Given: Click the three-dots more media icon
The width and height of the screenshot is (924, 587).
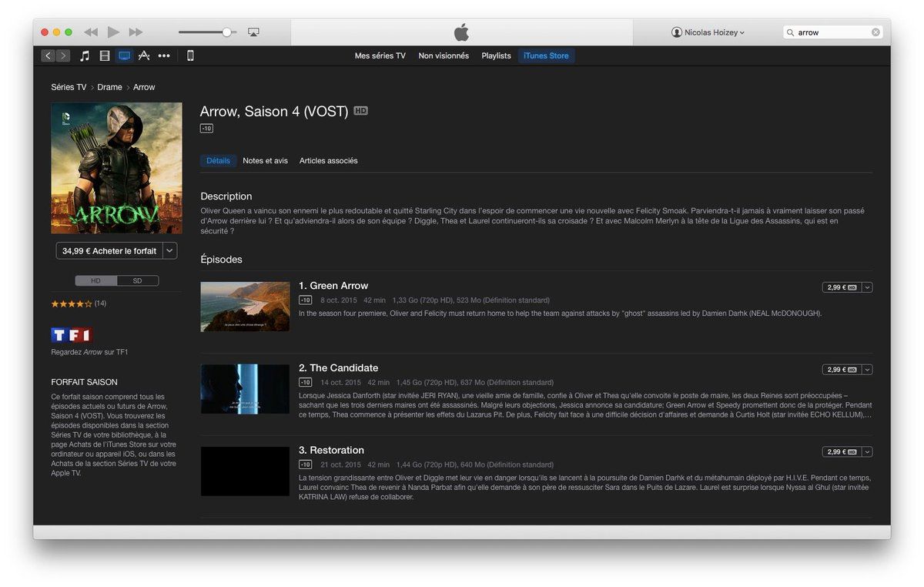Looking at the screenshot, I should 164,55.
